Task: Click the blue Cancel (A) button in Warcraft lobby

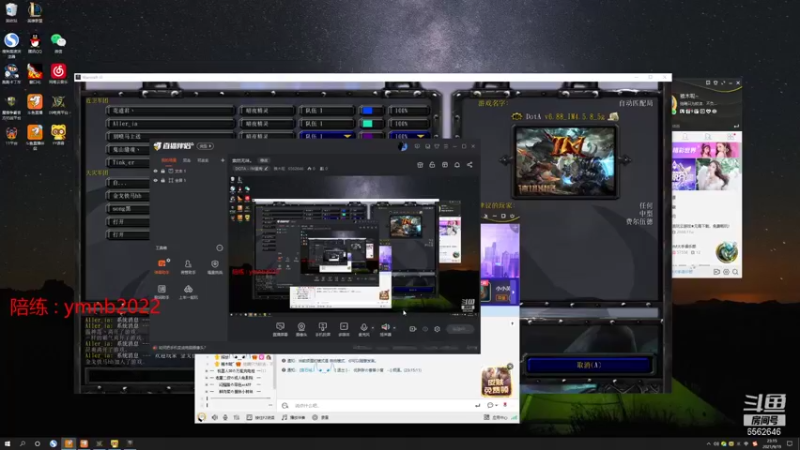Action: pyautogui.click(x=589, y=365)
